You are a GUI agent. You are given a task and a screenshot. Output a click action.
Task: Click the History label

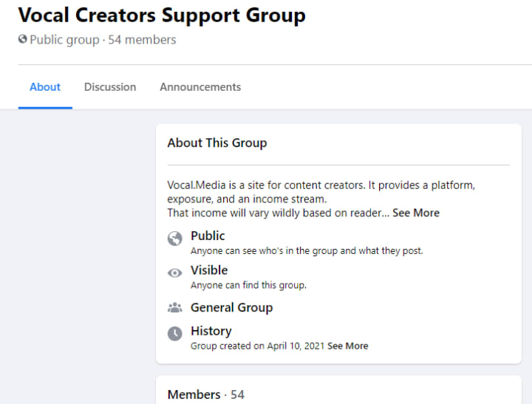pos(211,331)
